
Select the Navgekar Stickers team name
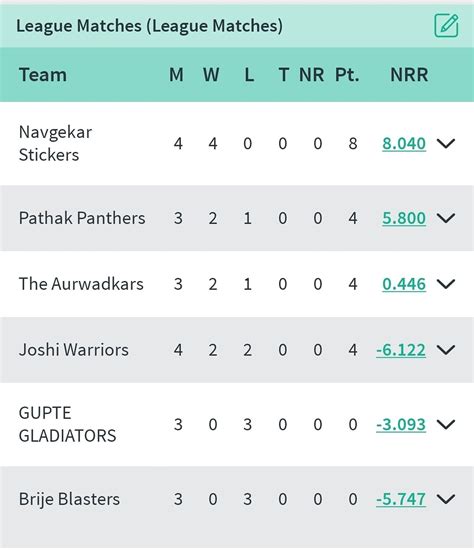coord(56,143)
